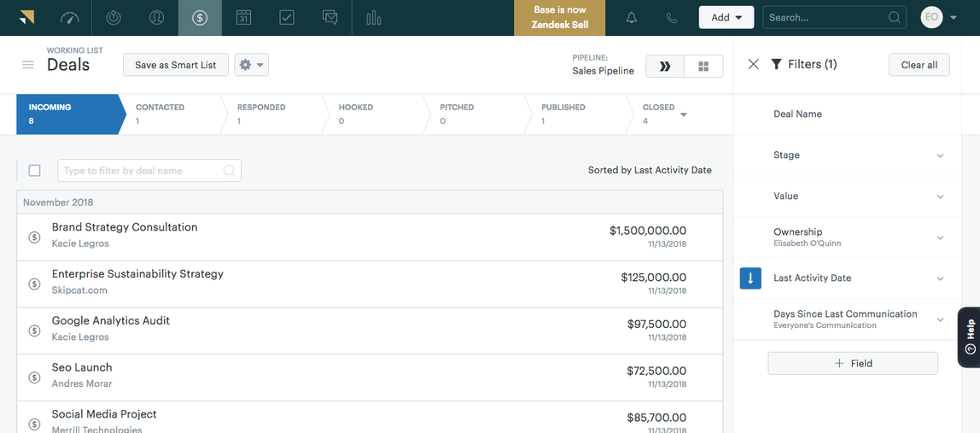Switch to pipeline chevron view

tap(665, 67)
